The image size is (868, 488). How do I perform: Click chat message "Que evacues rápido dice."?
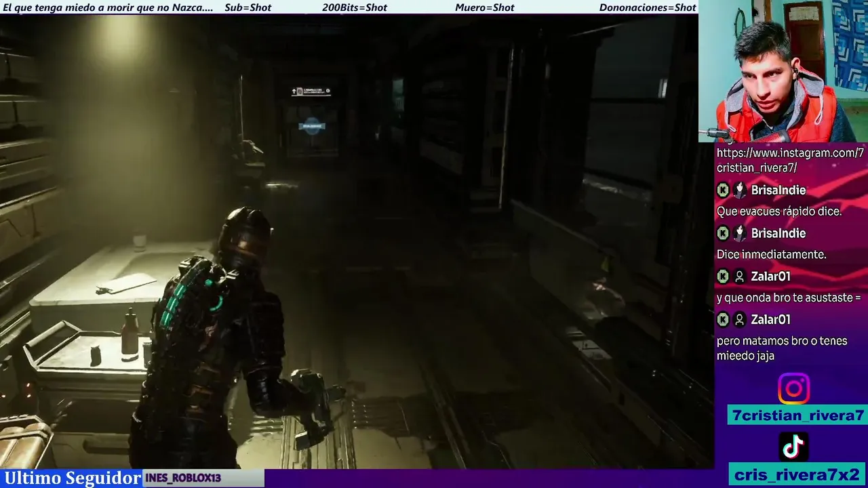coord(779,211)
